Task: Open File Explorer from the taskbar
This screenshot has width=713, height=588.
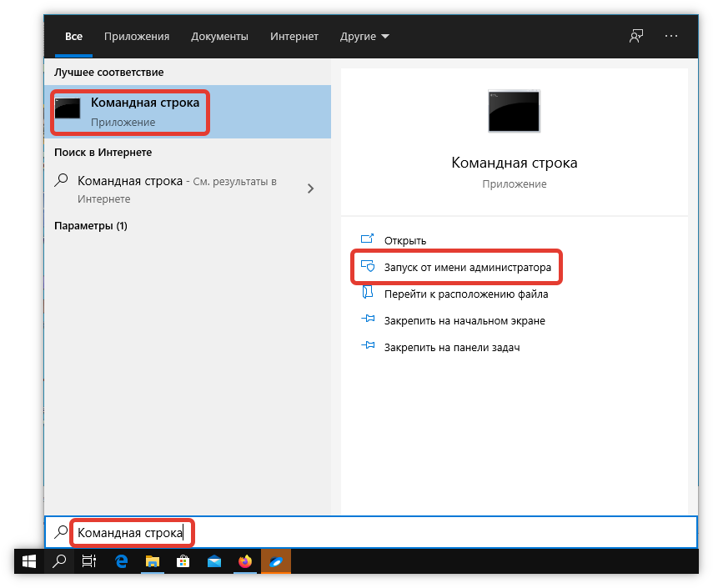Action: click(152, 561)
